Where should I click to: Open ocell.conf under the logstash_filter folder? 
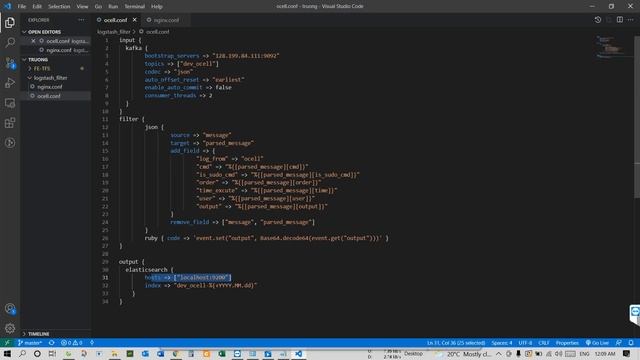(49, 96)
